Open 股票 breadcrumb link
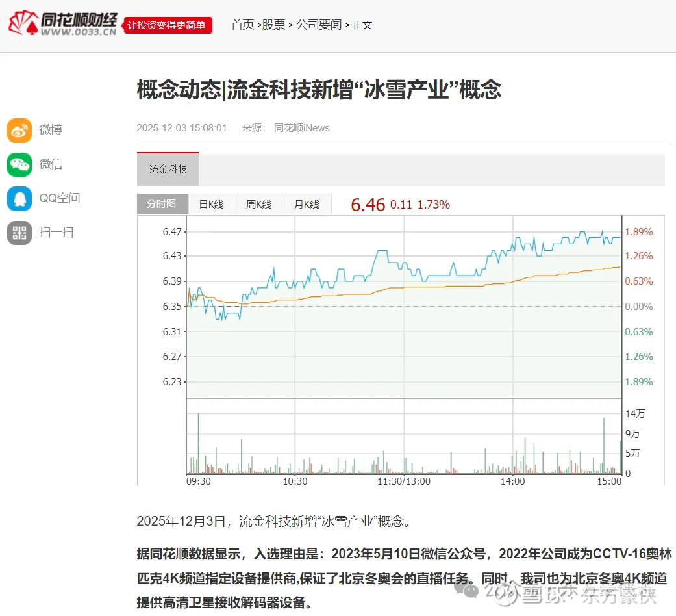The width and height of the screenshot is (676, 616). click(274, 25)
